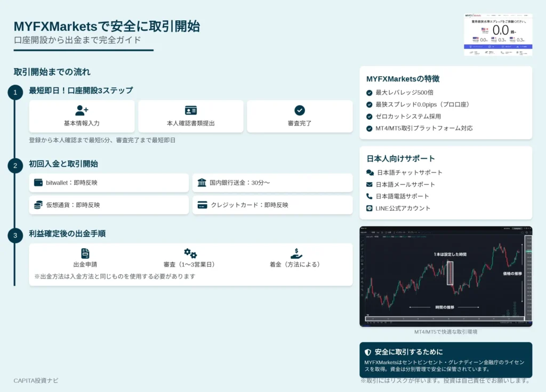Select the check icon beside 最狭スプレッド0.0pips
546x392 pixels.
coord(370,105)
